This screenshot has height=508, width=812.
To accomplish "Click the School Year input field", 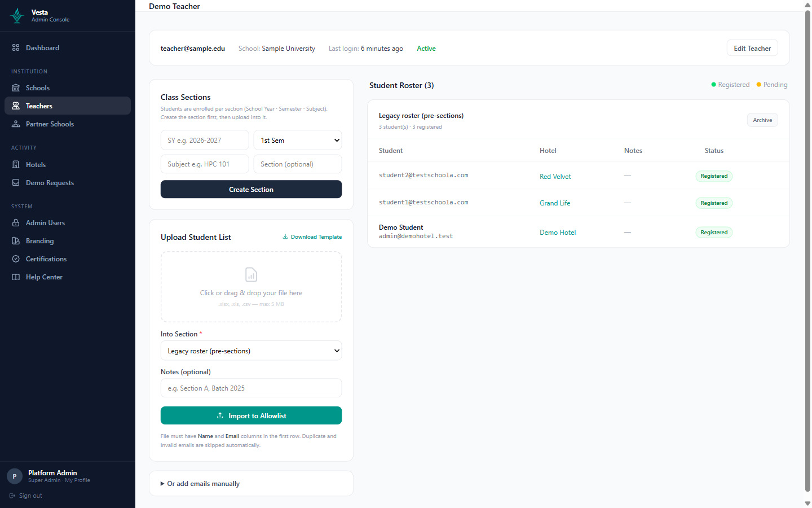I will pyautogui.click(x=205, y=141).
